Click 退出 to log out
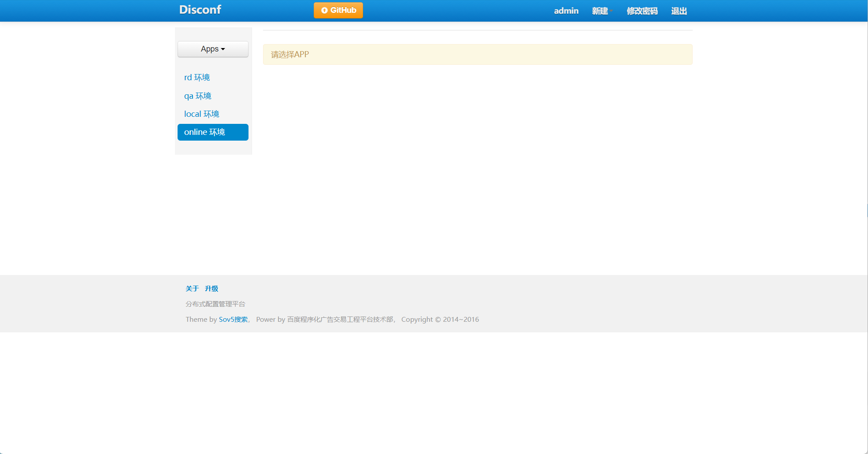868x454 pixels. coord(679,11)
